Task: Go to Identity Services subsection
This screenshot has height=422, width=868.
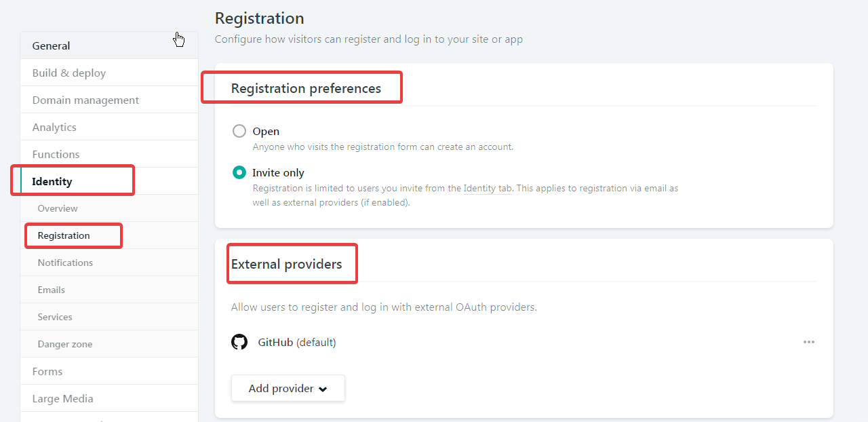Action: (x=109, y=317)
